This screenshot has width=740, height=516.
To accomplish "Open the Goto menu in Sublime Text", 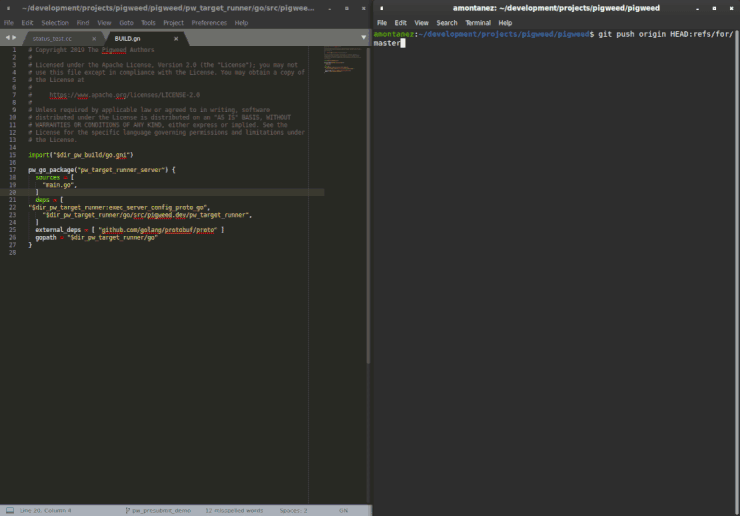I will [x=126, y=22].
